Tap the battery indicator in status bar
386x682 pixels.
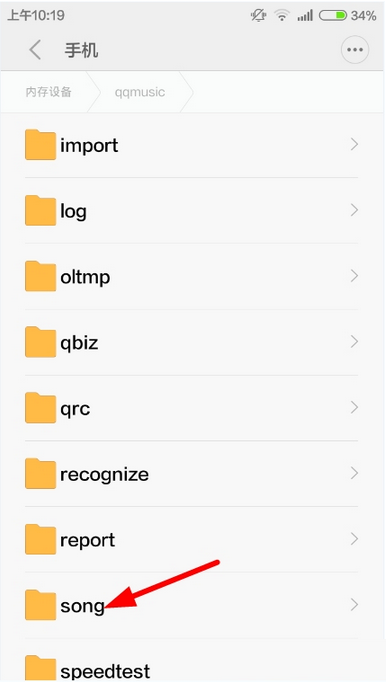point(333,16)
